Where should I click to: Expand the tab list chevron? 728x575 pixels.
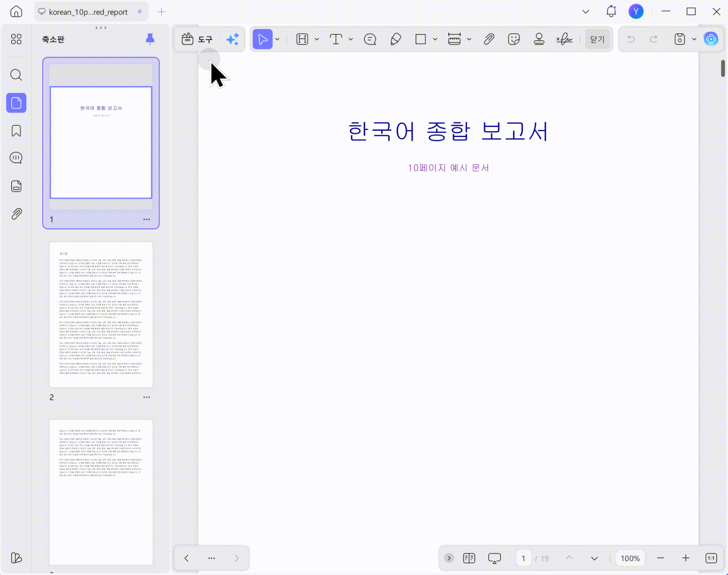coord(586,12)
